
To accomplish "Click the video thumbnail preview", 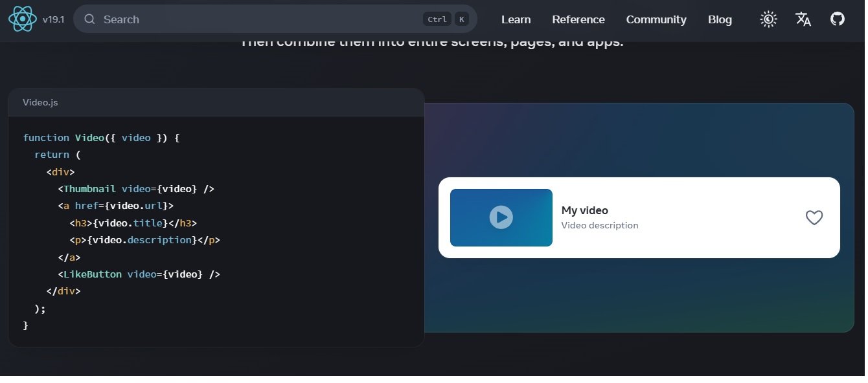I will pyautogui.click(x=501, y=217).
